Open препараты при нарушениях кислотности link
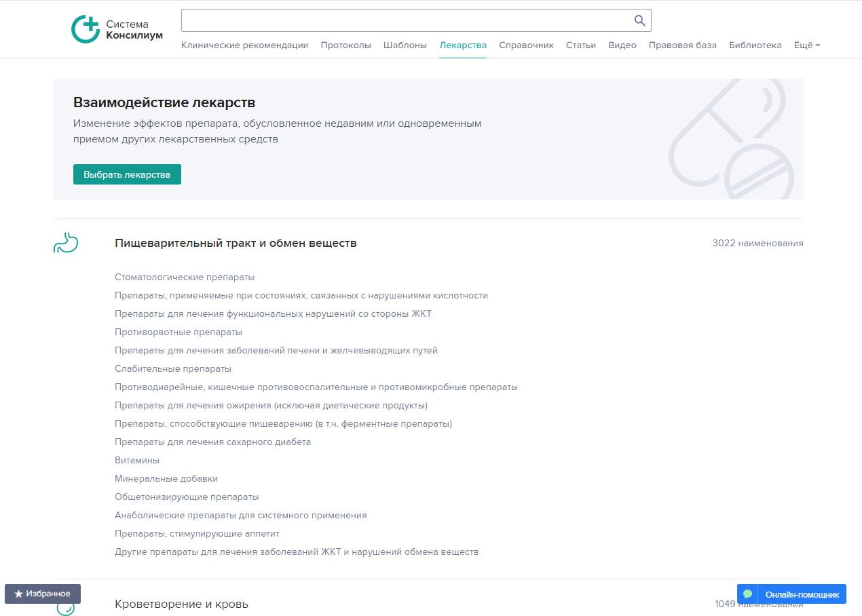The image size is (862, 616). click(x=301, y=296)
